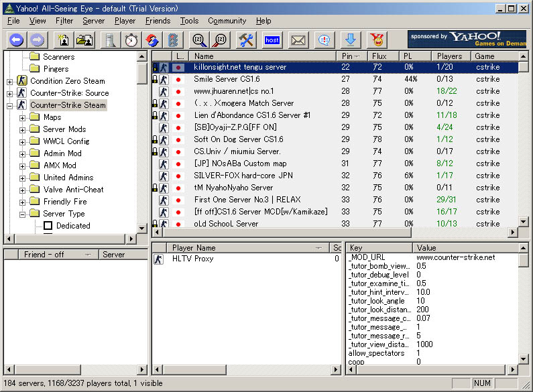Open the Filter menu
533x392 pixels.
(x=64, y=21)
